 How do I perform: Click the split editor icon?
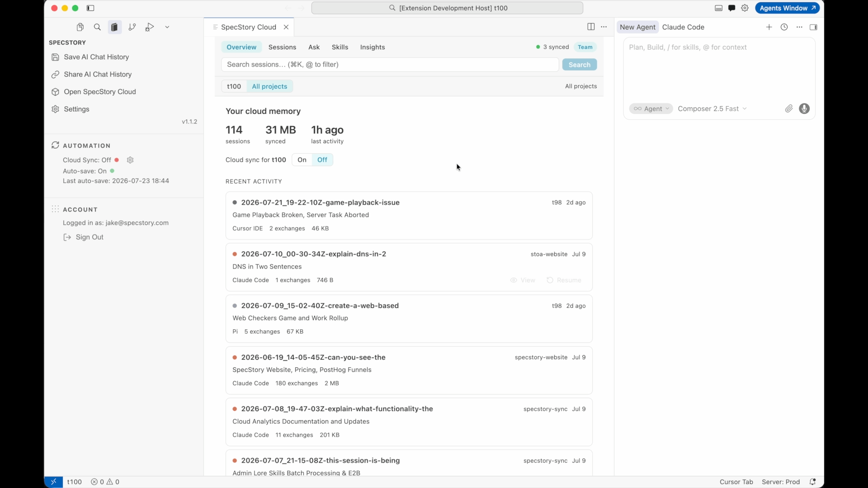[591, 27]
